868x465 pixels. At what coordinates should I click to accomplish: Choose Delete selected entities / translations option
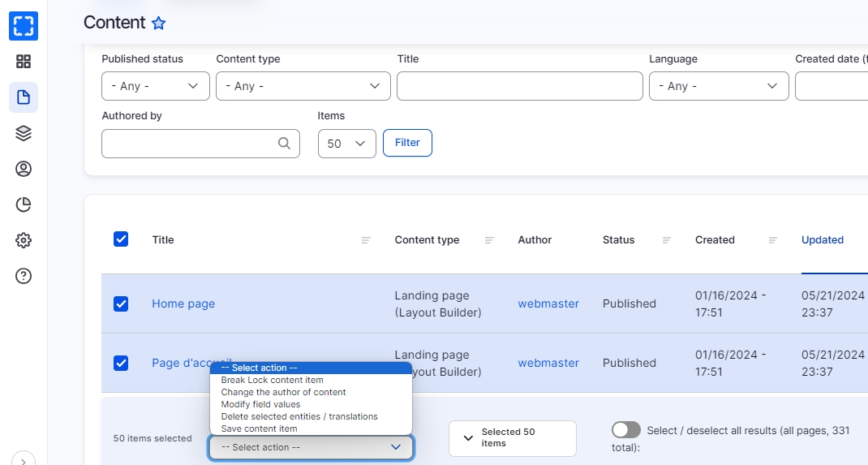[299, 416]
